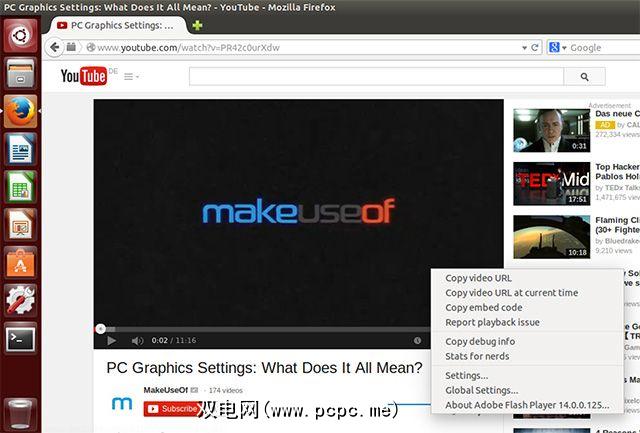Open YouTube guide menu dropdown

click(x=131, y=77)
